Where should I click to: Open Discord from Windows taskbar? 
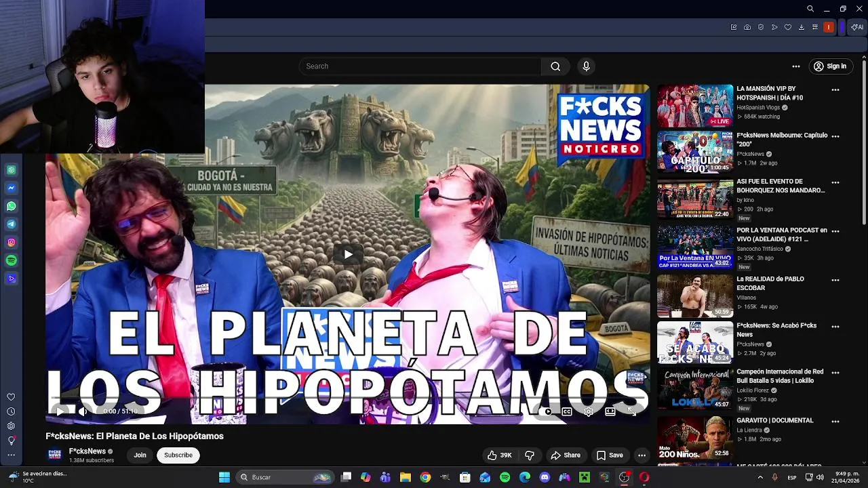point(545,477)
